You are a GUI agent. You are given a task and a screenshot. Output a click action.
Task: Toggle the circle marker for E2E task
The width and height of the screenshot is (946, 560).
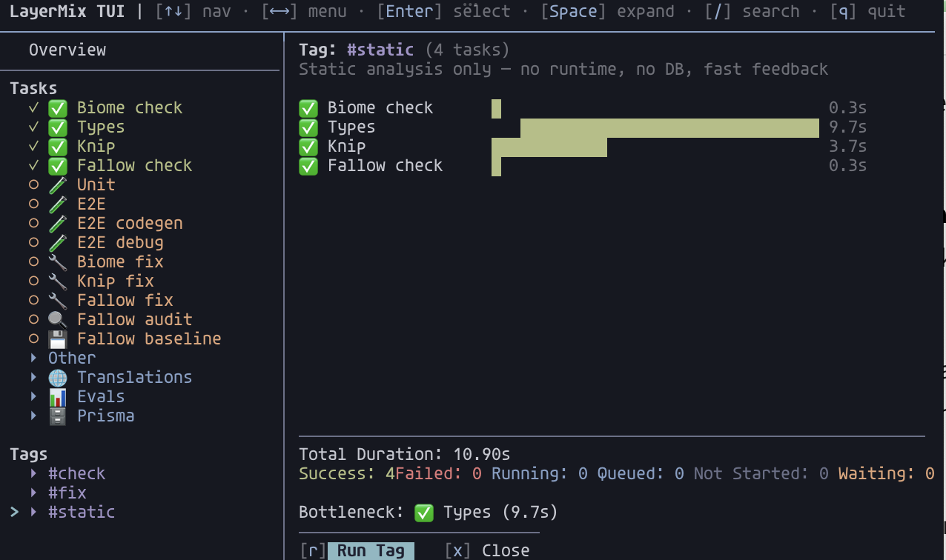(33, 204)
